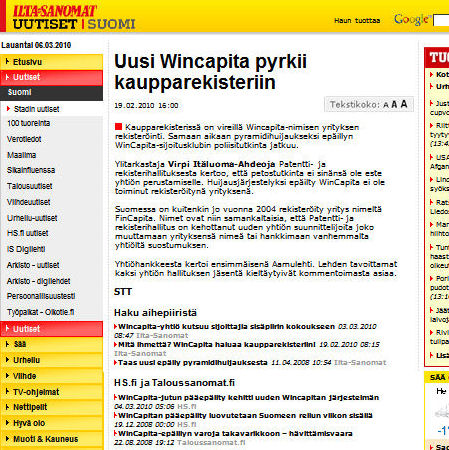Click SUOMI in the page header
The image size is (449, 450).
(111, 24)
